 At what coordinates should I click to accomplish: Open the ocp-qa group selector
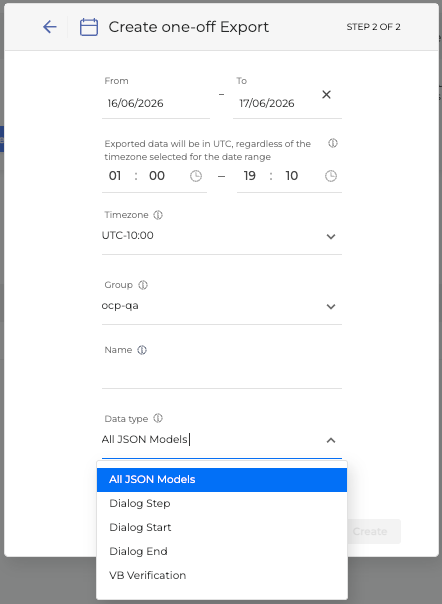pos(222,306)
